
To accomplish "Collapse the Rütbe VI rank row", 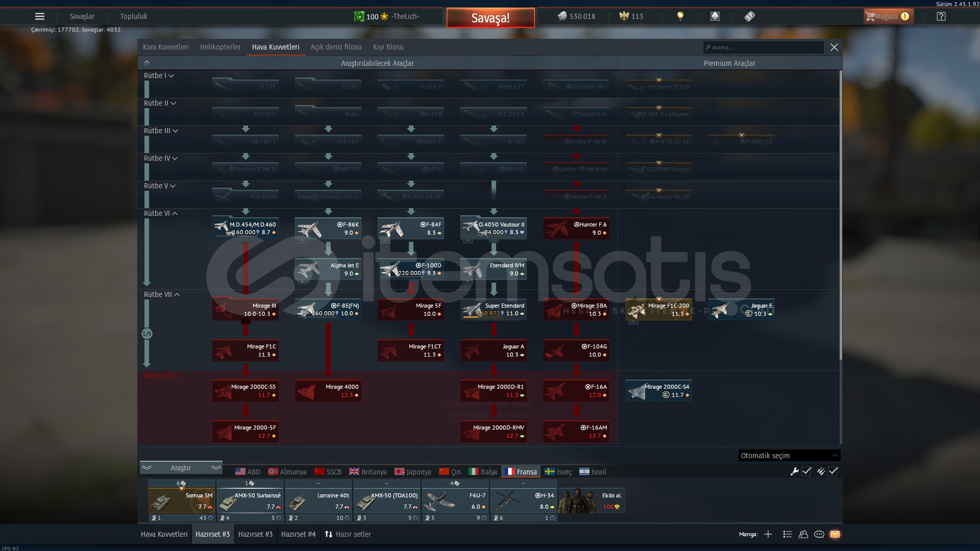I will tap(161, 213).
